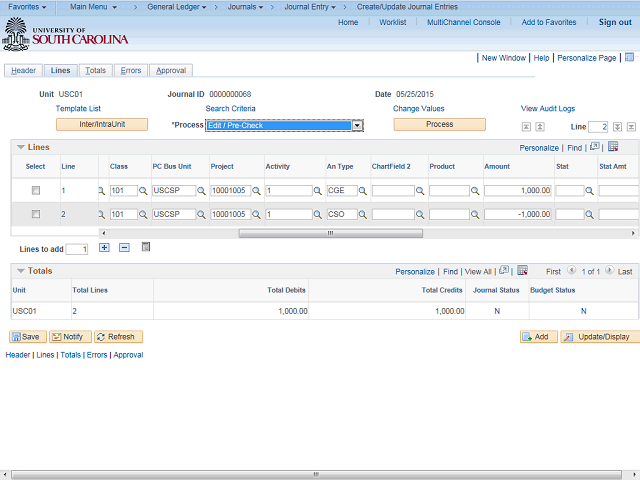Collapse the Totals section
640x480 pixels.
click(20, 271)
